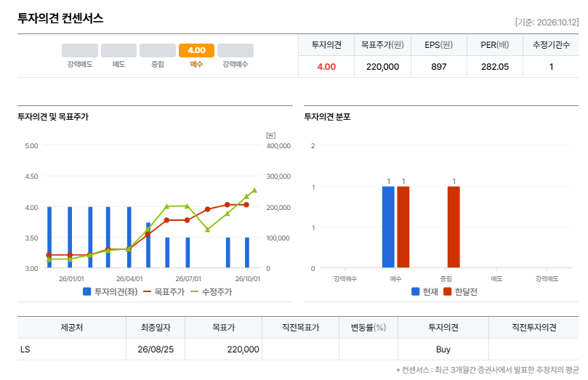Click the 강력매도 rating box
The image size is (588, 380).
pos(80,50)
